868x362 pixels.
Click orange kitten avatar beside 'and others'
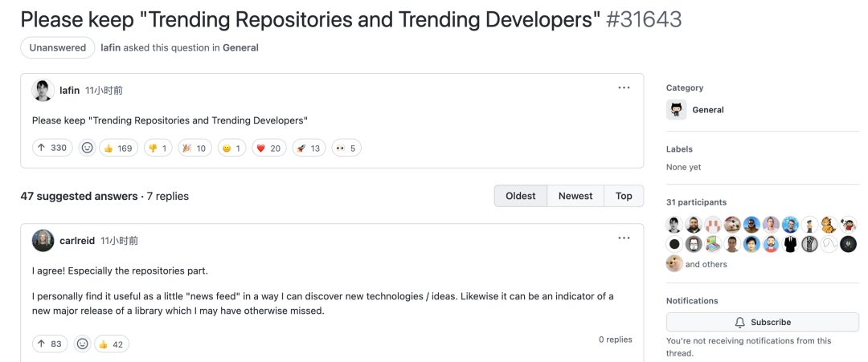tap(674, 263)
